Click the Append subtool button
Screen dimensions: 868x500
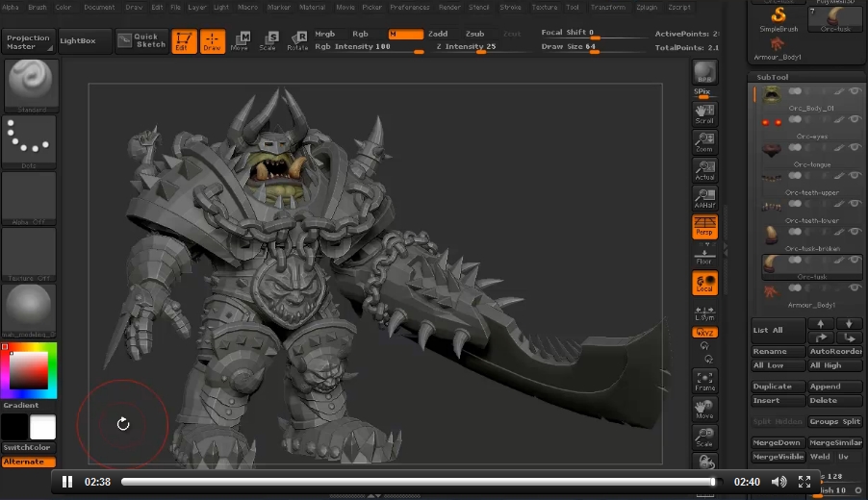[834, 387]
